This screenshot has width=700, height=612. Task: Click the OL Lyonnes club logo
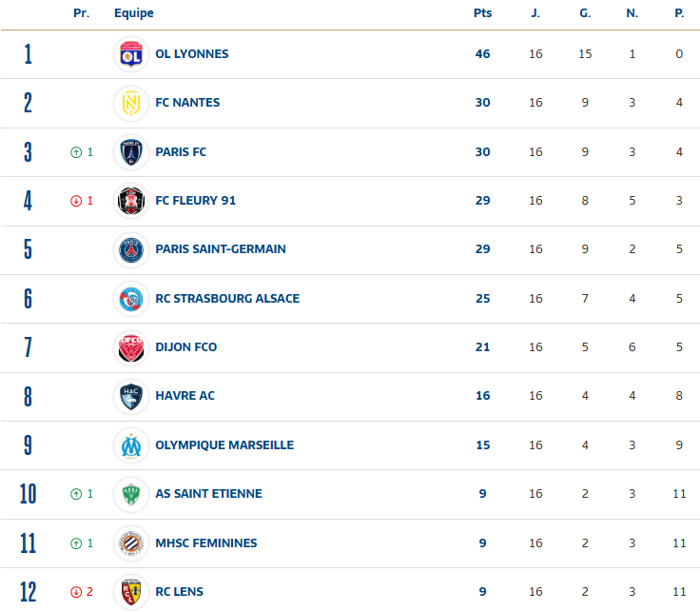130,54
